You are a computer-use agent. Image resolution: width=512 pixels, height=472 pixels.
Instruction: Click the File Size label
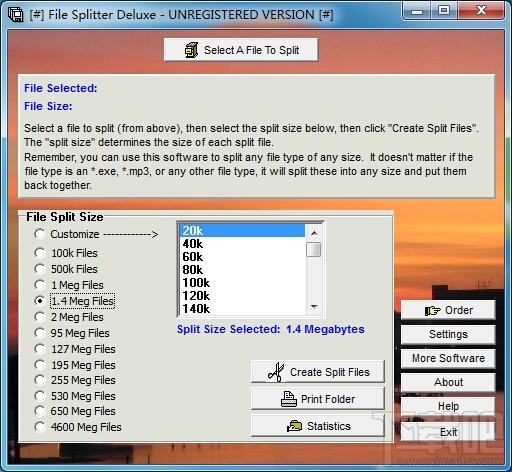48,106
